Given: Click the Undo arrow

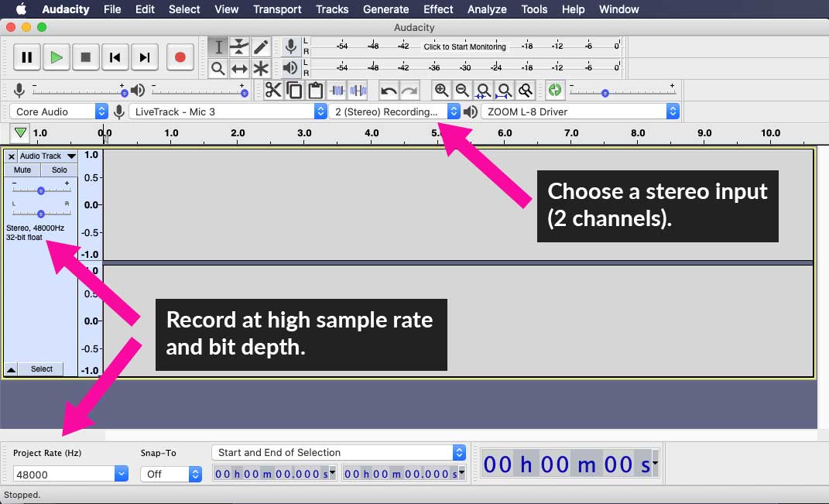Looking at the screenshot, I should coord(389,91).
